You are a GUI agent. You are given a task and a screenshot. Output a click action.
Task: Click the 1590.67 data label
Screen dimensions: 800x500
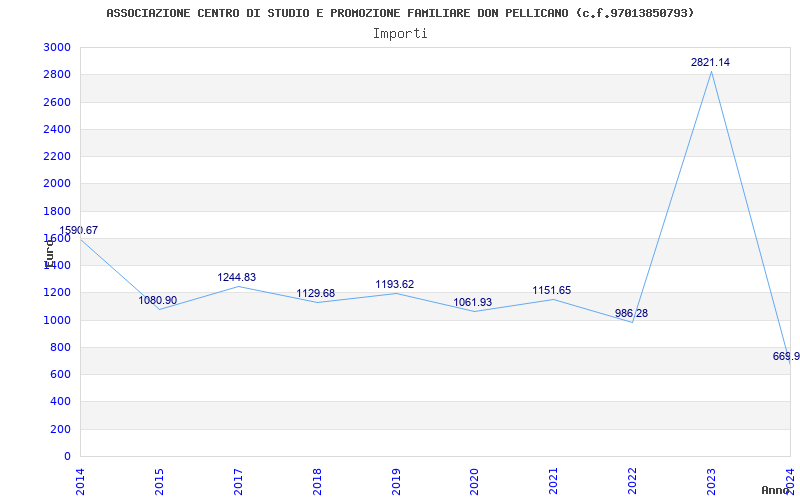78,230
